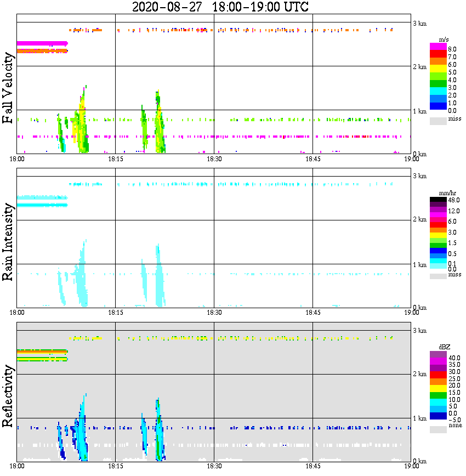Select the cyan 5.0 swatch in the dBZ legend
Image resolution: width=466 pixels, height=476 pixels.
click(438, 403)
